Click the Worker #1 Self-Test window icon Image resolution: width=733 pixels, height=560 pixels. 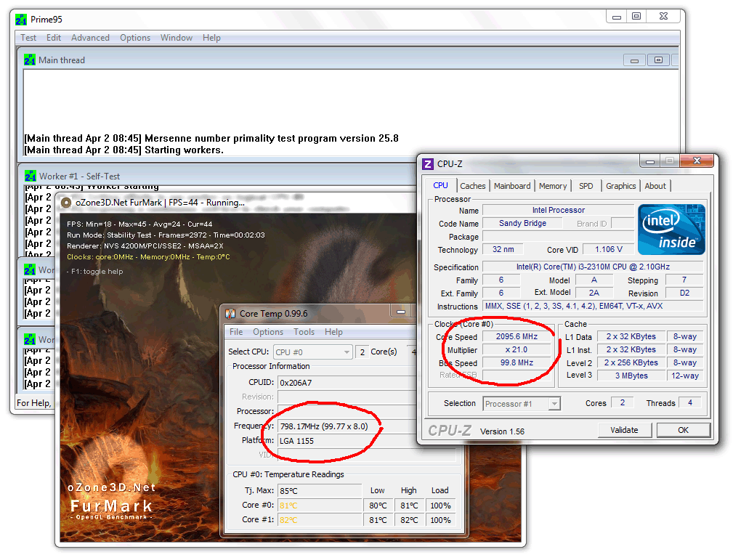(30, 176)
